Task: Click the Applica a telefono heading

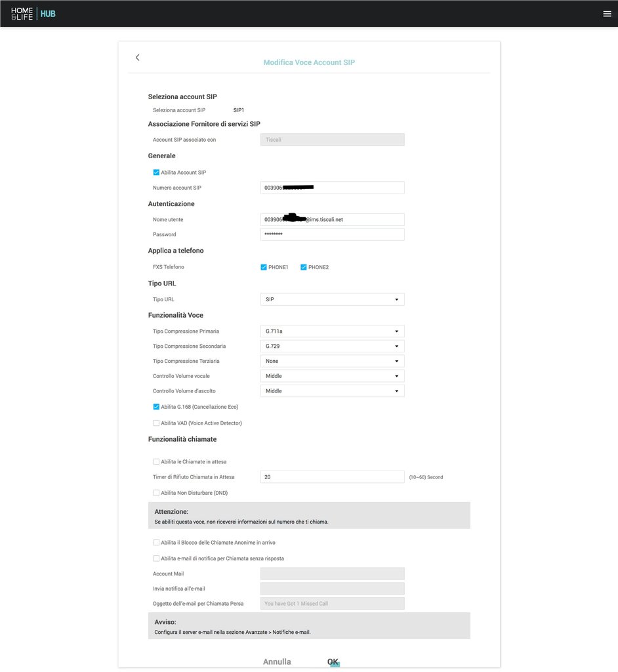Action: pyautogui.click(x=176, y=251)
